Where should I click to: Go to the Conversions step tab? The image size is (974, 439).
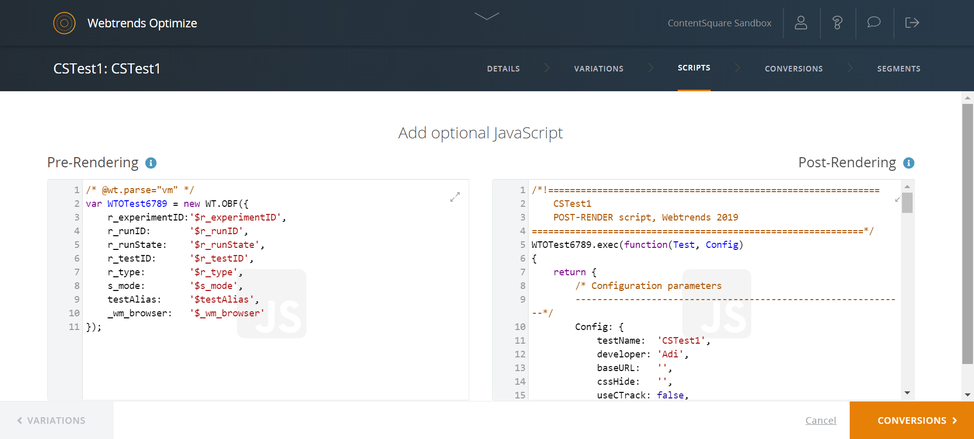(793, 69)
